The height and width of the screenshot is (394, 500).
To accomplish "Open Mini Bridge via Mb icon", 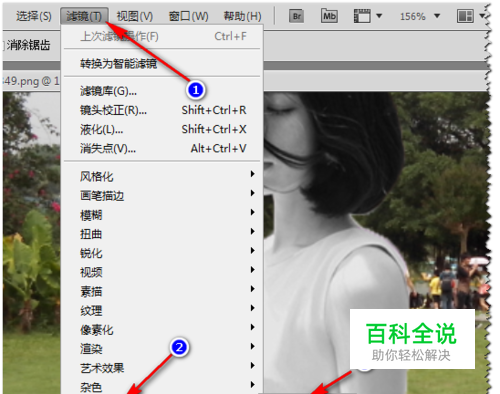I will tap(329, 16).
